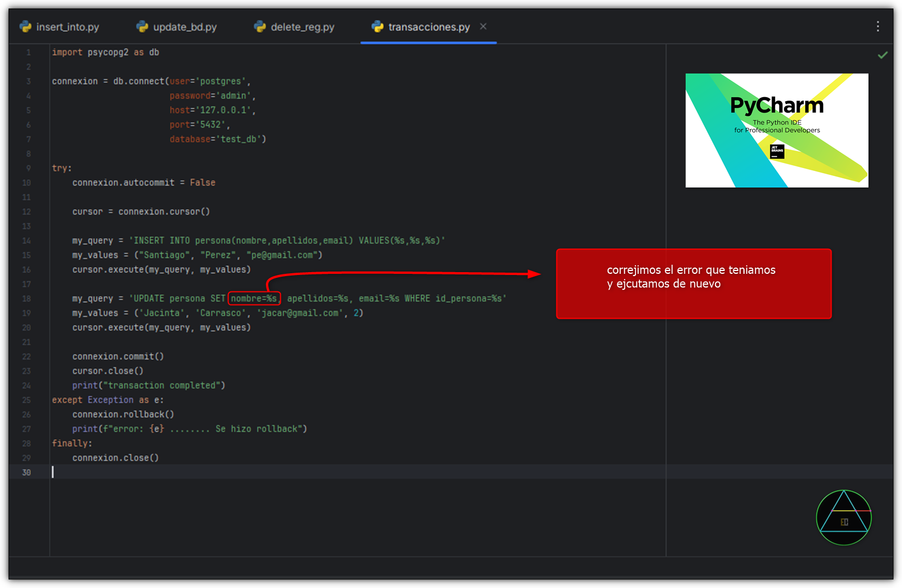Open the editor tabs more options menu
This screenshot has width=902, height=588.
click(878, 26)
